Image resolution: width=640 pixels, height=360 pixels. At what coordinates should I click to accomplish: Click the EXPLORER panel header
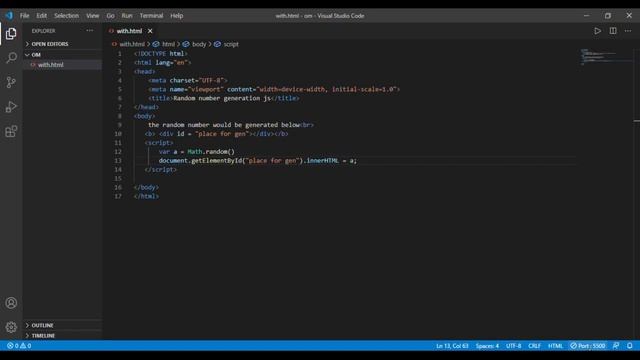click(43, 31)
